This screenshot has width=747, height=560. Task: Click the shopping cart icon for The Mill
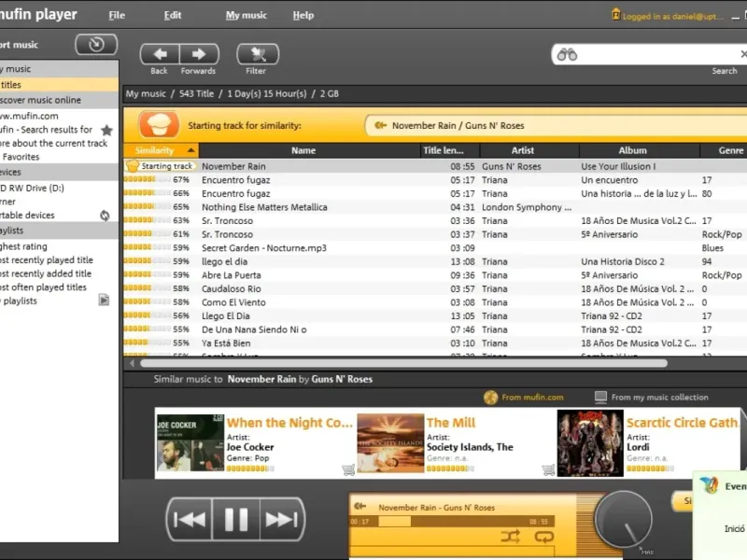(x=548, y=470)
